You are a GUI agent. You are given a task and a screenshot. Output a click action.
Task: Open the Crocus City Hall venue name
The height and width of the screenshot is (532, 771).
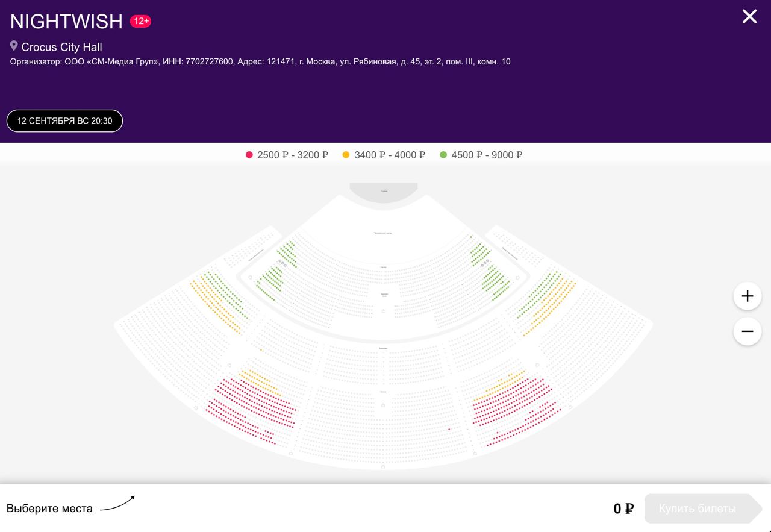click(x=61, y=47)
